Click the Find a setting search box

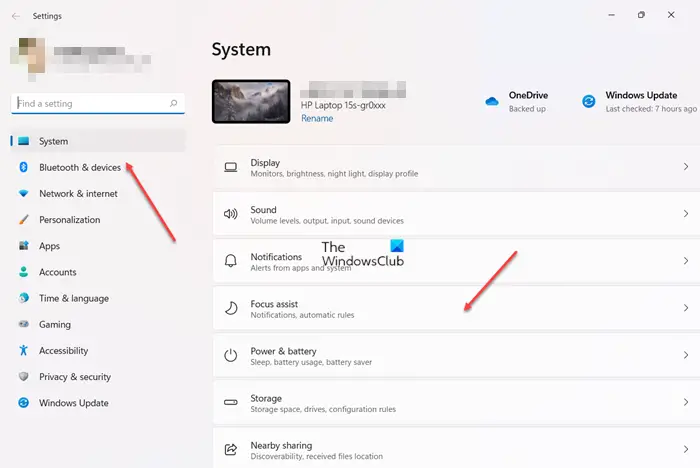[x=98, y=104]
